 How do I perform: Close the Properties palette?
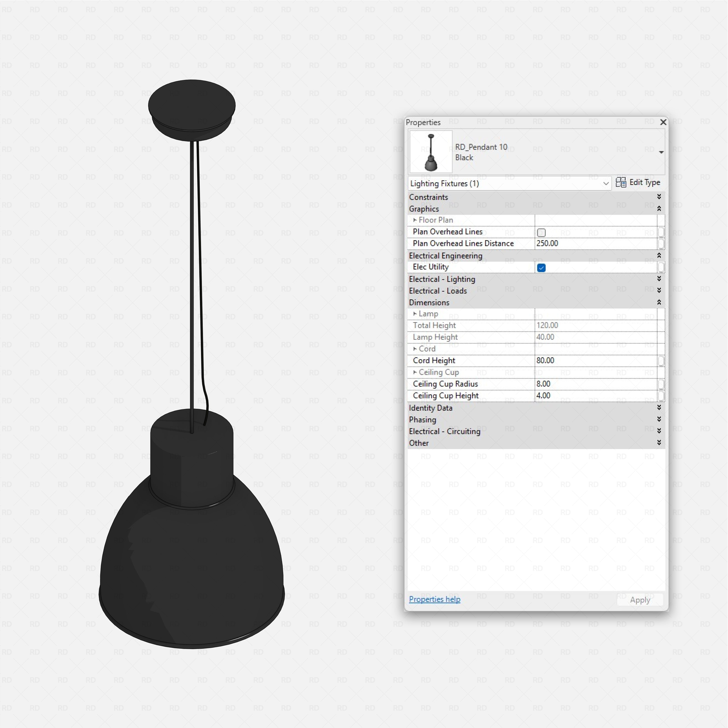663,122
